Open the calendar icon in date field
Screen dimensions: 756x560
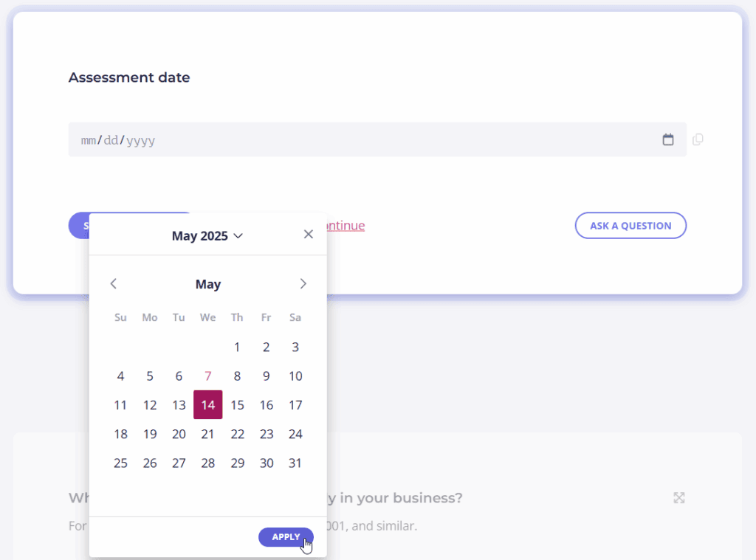(667, 139)
